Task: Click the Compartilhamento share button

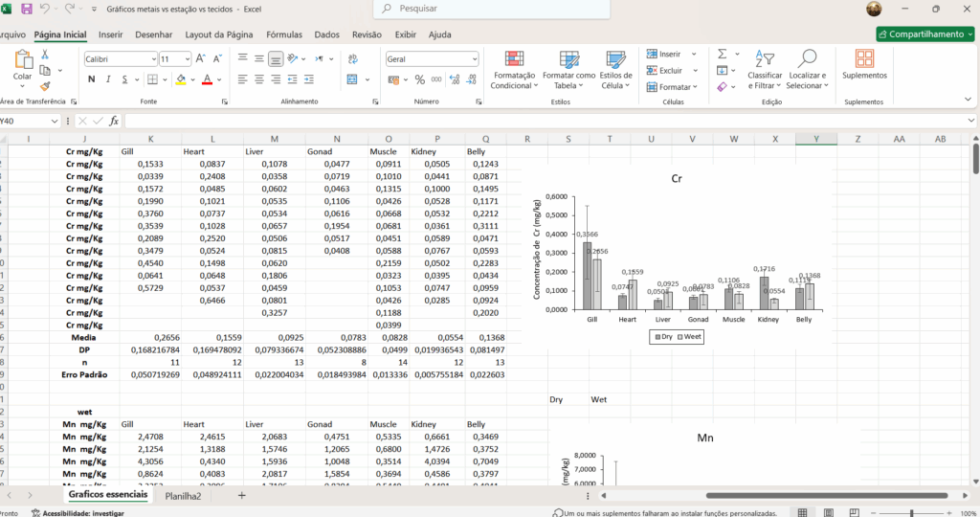Action: click(924, 34)
